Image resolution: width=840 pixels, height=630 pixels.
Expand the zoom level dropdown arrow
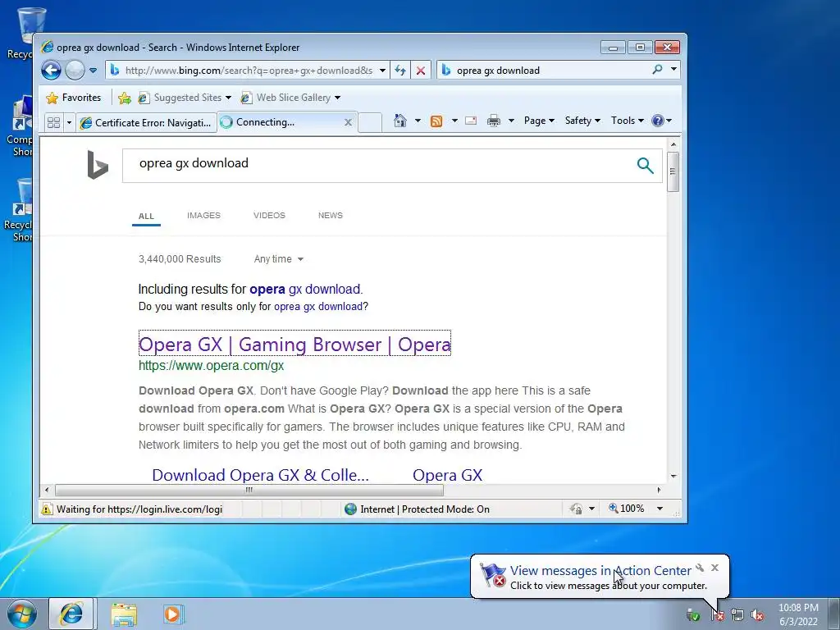pyautogui.click(x=660, y=509)
